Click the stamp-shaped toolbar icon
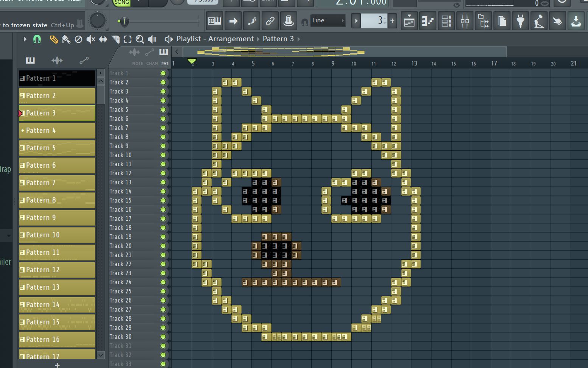This screenshot has width=588, height=368. [289, 21]
